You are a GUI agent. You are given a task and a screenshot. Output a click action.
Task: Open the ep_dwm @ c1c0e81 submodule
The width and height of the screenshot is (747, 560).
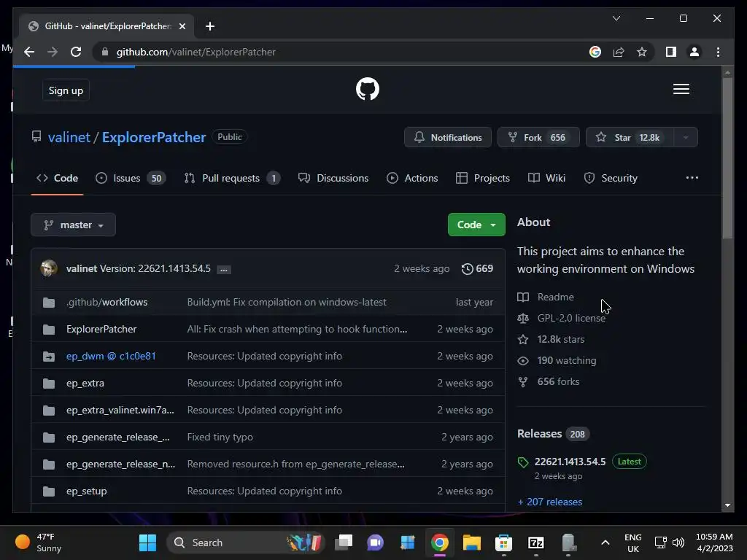pyautogui.click(x=111, y=356)
